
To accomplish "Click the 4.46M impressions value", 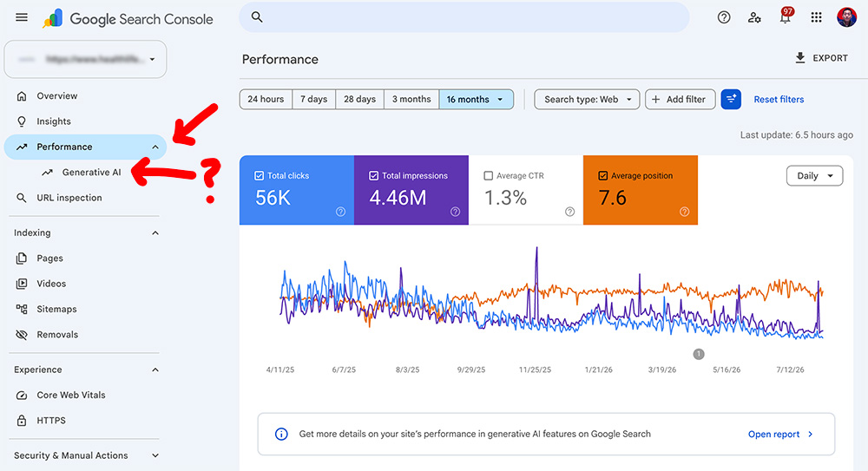I will click(x=398, y=198).
